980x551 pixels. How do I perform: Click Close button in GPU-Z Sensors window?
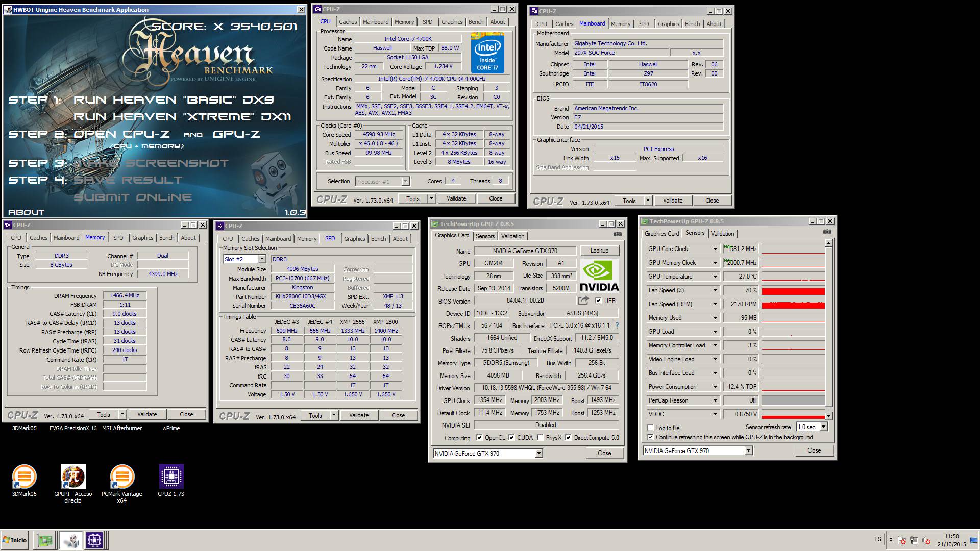(814, 450)
